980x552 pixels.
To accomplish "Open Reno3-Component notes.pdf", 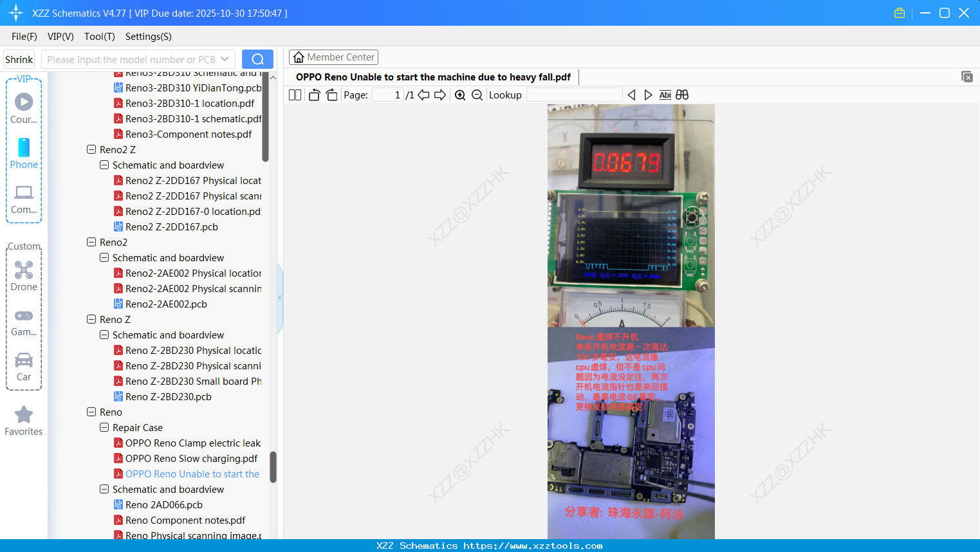I will [x=183, y=134].
